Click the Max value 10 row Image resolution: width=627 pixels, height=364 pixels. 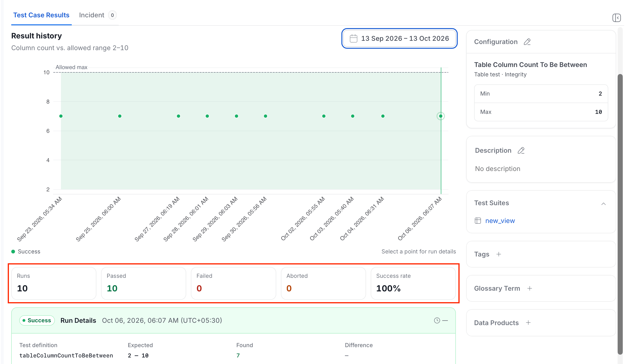pos(541,112)
